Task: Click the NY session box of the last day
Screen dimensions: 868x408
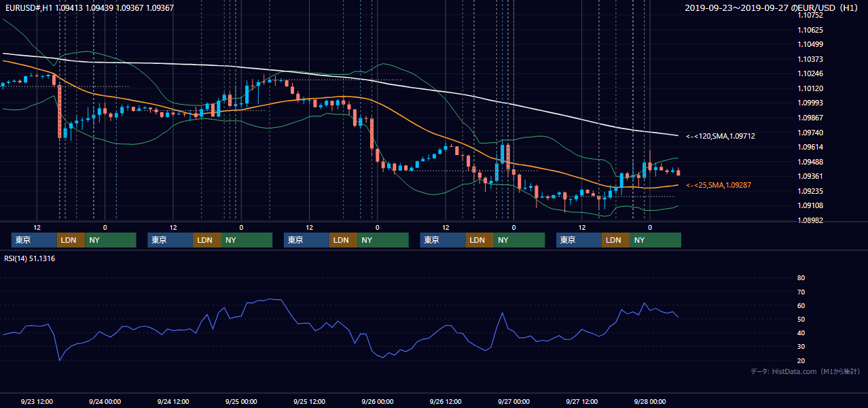Action: 655,240
